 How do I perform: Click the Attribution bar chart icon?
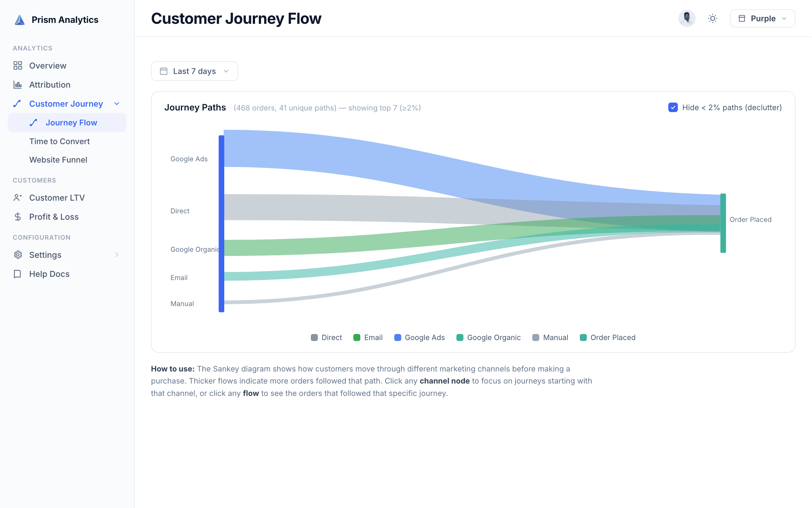(18, 85)
